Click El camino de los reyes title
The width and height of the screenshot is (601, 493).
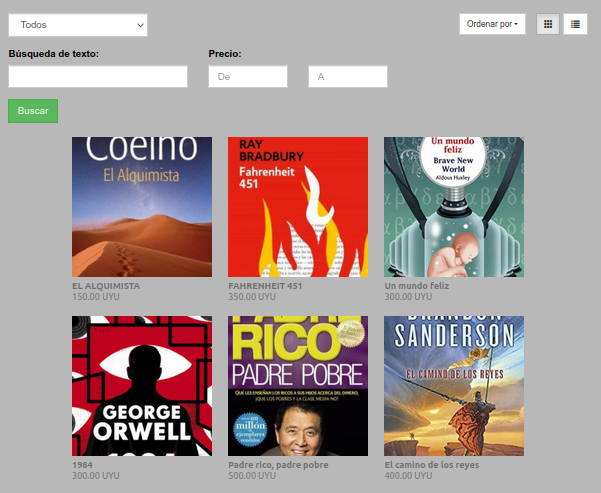pyautogui.click(x=432, y=465)
